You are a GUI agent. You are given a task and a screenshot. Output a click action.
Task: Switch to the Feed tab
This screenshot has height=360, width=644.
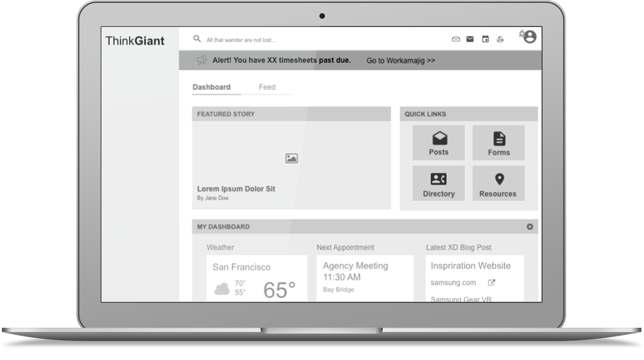coord(267,87)
